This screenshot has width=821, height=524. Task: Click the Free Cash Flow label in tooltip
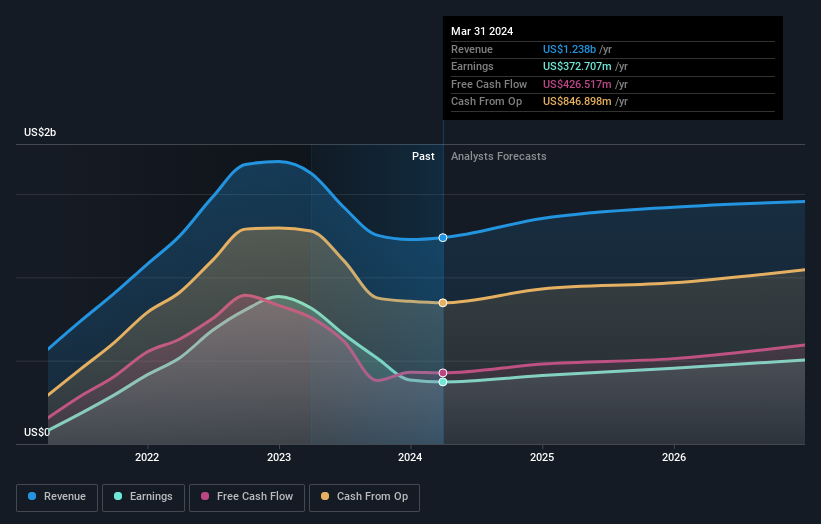pyautogui.click(x=489, y=84)
